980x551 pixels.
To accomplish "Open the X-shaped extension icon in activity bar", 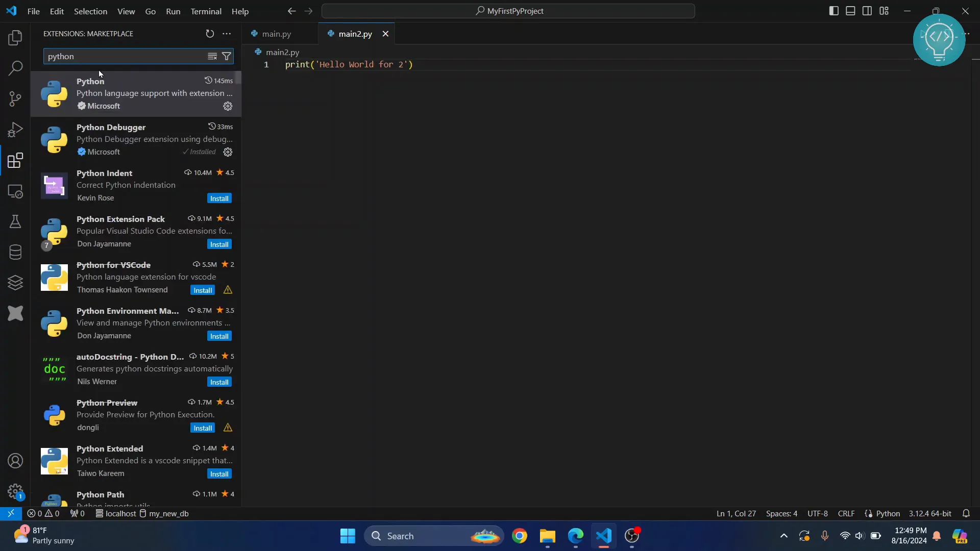I will click(15, 313).
